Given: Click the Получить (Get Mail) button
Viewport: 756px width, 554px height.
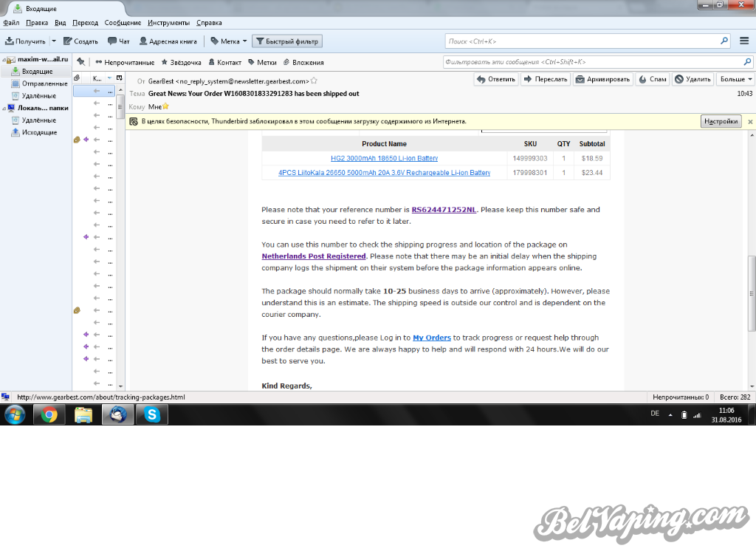Looking at the screenshot, I should click(x=25, y=41).
